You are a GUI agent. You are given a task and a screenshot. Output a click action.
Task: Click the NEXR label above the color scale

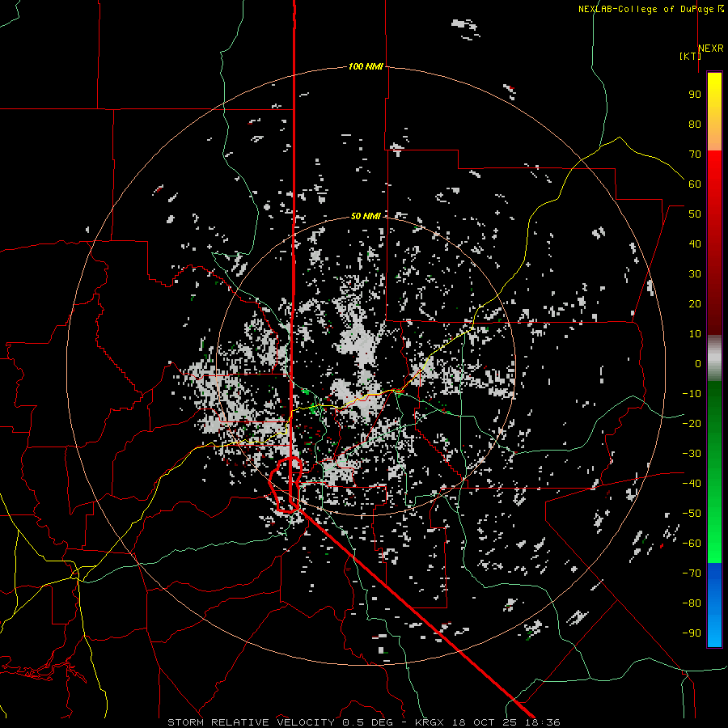711,49
